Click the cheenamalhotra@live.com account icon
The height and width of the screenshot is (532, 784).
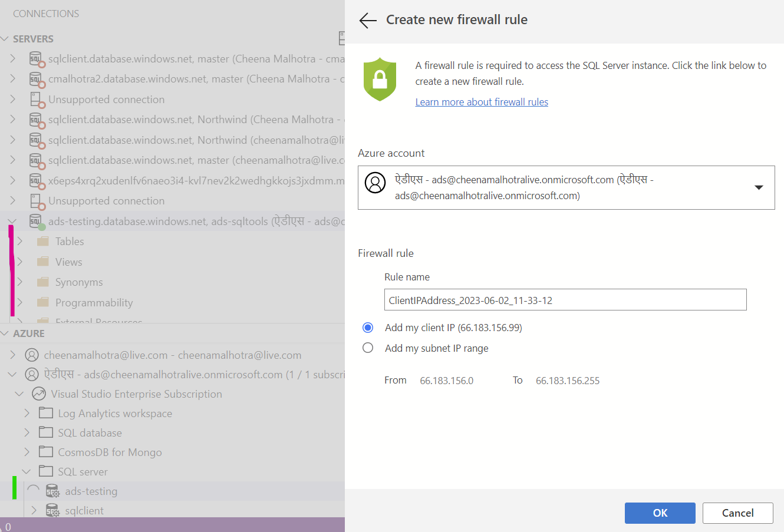point(31,355)
